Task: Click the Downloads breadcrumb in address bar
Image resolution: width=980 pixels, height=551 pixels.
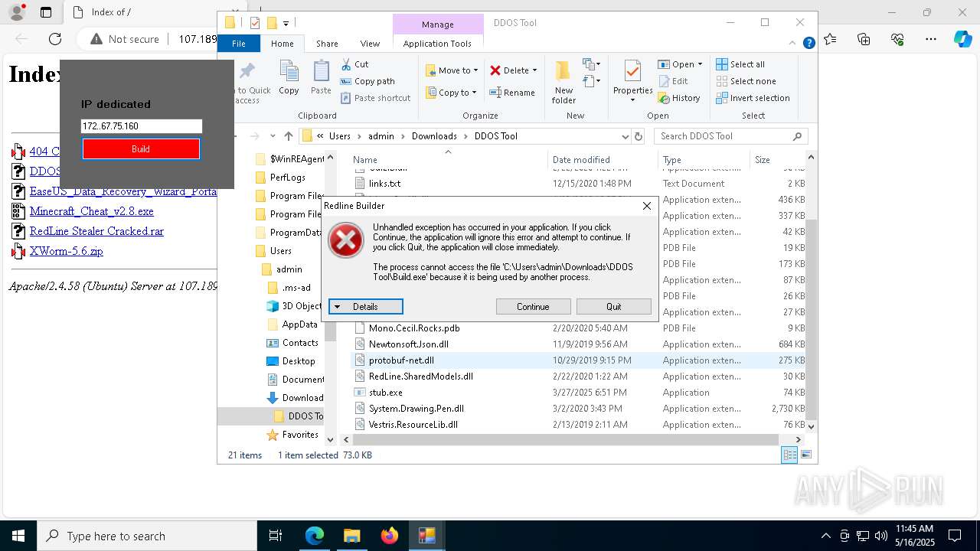Action: [x=434, y=136]
